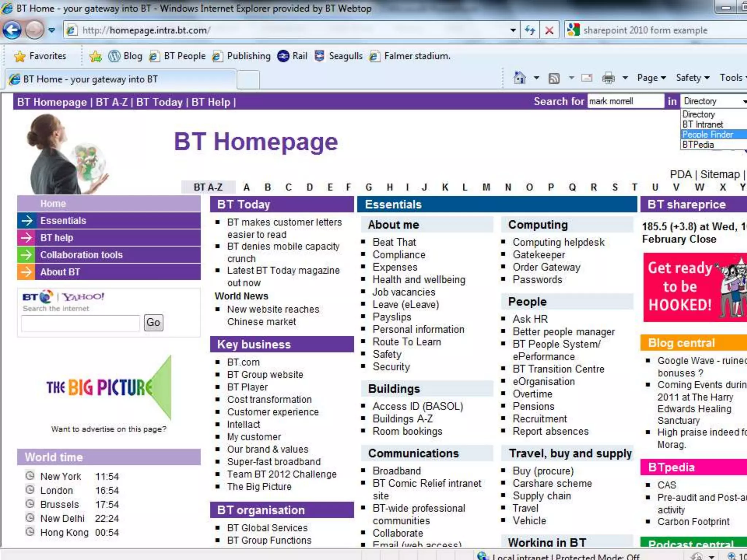Open the Blog favorite link
Screen dimensions: 747x560
[125, 56]
